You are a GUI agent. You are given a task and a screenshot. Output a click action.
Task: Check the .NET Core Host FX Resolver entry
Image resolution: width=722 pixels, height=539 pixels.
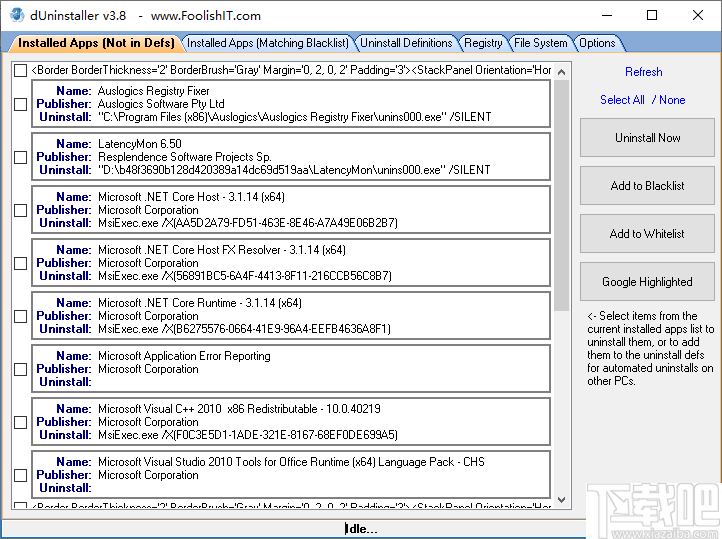pos(20,263)
